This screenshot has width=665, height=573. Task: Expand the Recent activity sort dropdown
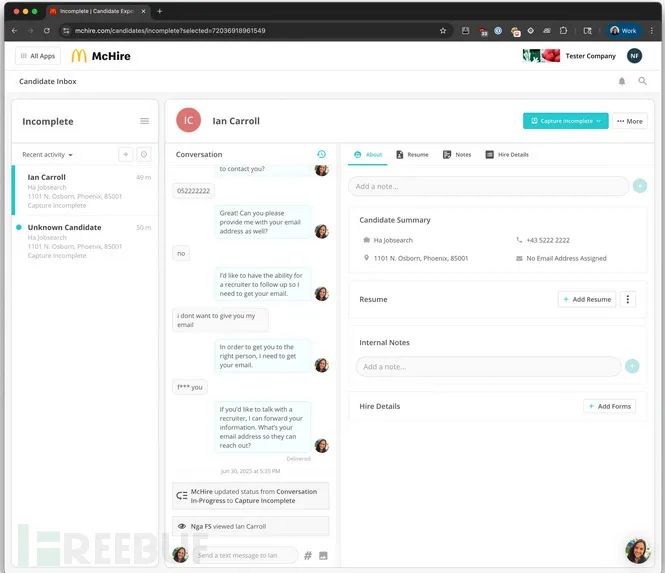point(48,155)
